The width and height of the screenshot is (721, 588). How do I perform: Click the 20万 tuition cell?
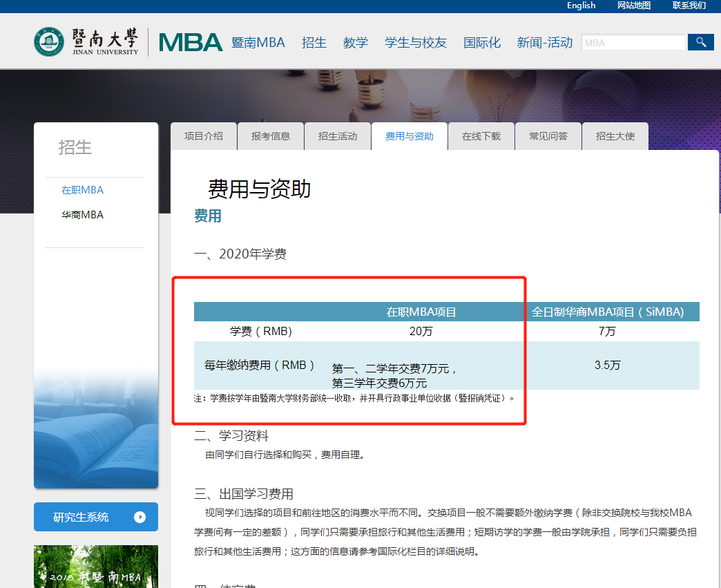coord(421,331)
